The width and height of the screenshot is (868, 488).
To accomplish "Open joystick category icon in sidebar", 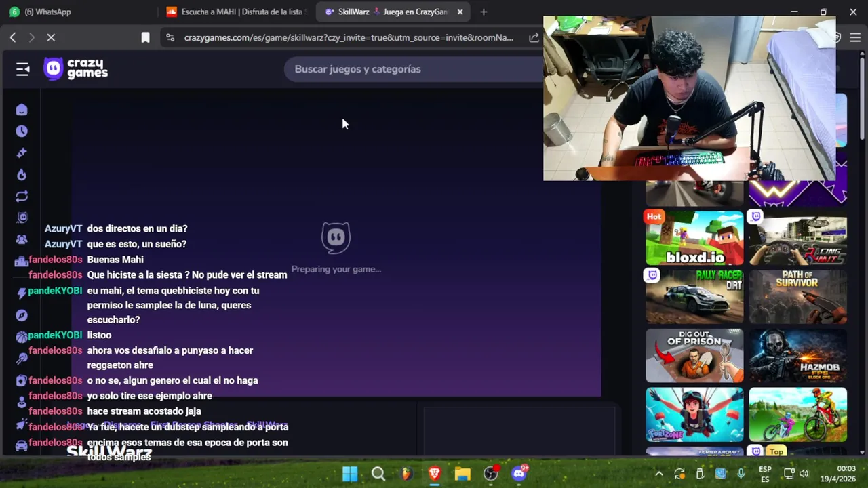I will (x=22, y=402).
